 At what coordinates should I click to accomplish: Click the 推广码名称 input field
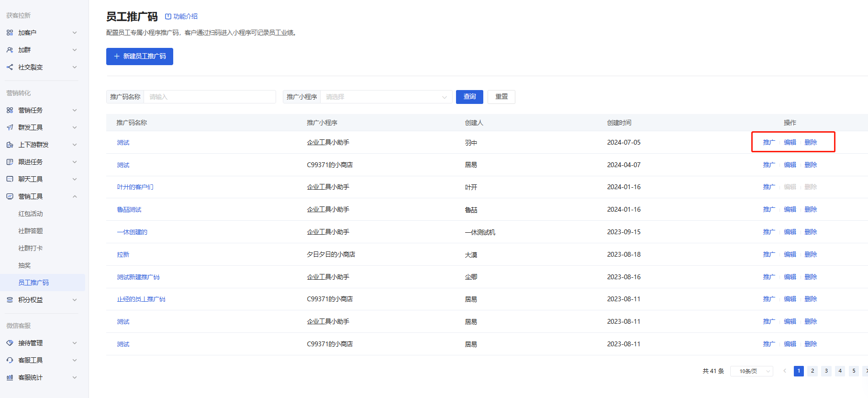tap(210, 97)
